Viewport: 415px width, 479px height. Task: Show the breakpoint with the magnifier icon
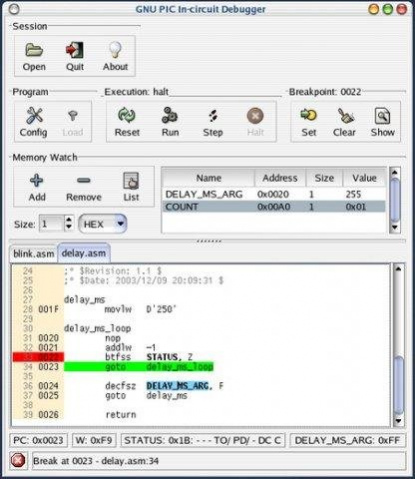382,116
